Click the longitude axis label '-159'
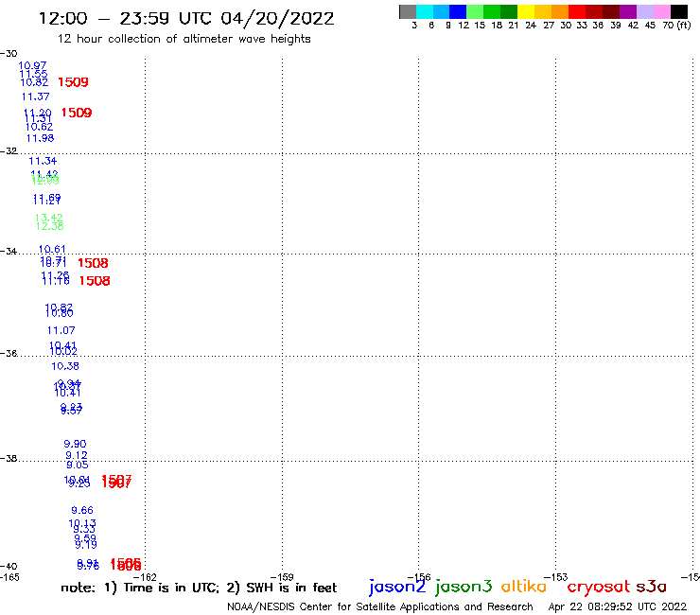Image resolution: width=700 pixels, height=615 pixels. 282,577
